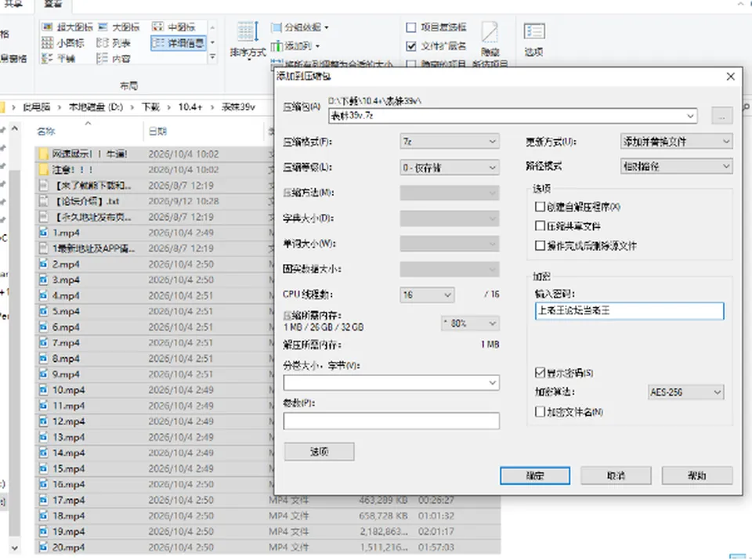This screenshot has height=560, width=752.
Task: Open the 添加列 menu in the ribbon
Action: click(x=295, y=46)
